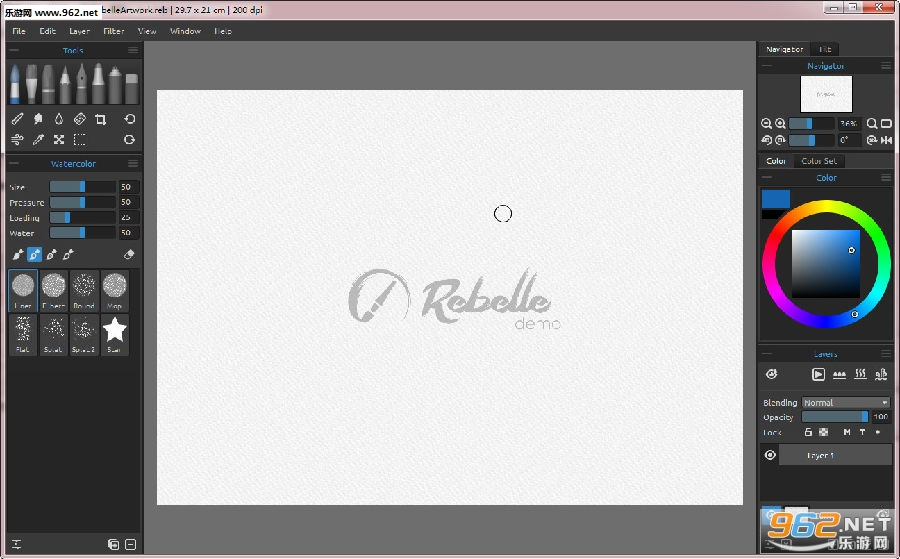Select the Star brush preset
This screenshot has height=559, width=900.
(x=114, y=335)
